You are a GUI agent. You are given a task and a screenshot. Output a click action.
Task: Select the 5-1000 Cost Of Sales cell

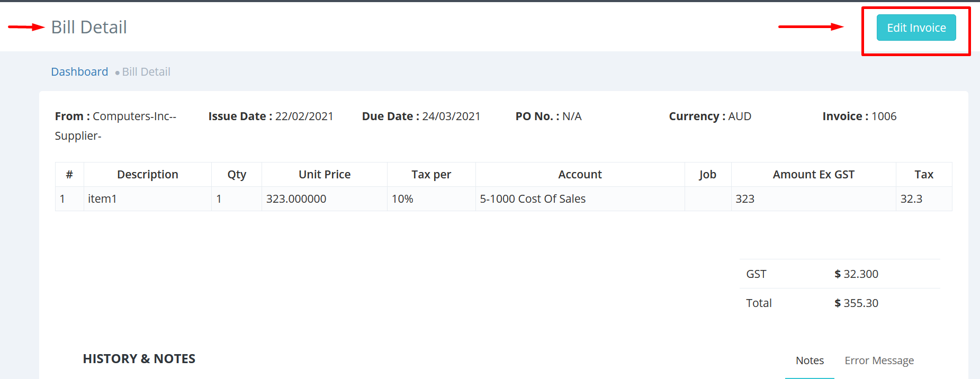[x=580, y=199]
